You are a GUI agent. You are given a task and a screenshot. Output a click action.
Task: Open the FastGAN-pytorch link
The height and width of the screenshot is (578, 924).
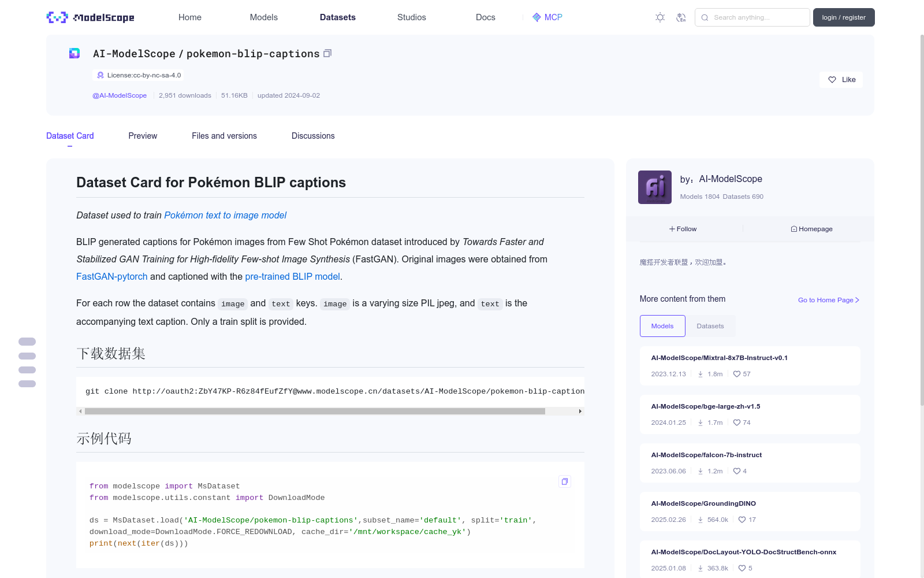coord(112,276)
